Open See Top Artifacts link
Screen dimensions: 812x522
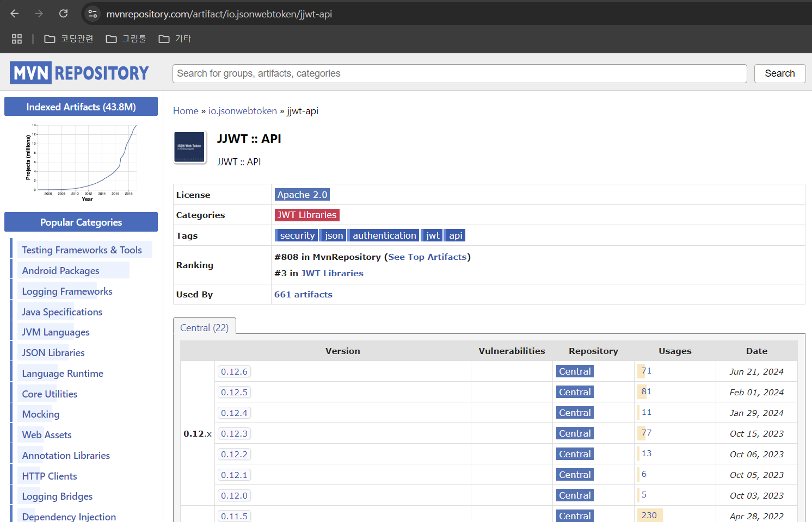[x=427, y=257]
